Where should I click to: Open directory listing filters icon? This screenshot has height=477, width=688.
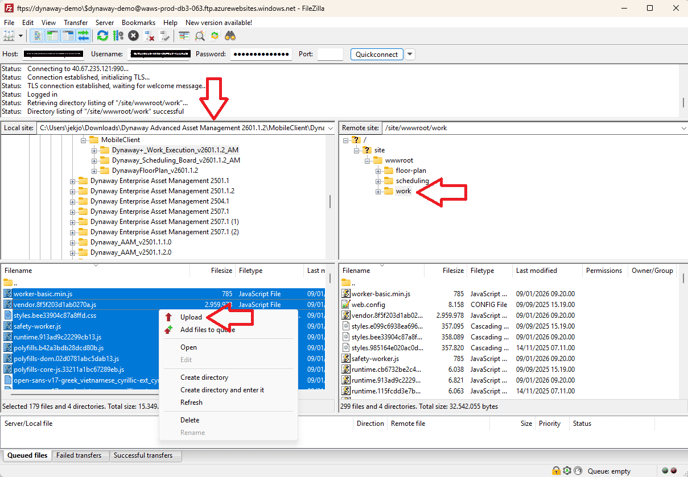(184, 36)
